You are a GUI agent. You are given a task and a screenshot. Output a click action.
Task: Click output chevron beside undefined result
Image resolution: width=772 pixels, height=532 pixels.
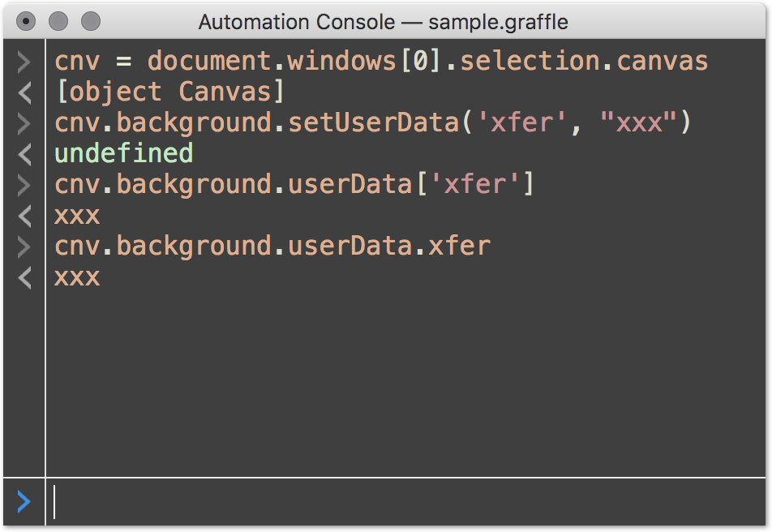tap(24, 154)
